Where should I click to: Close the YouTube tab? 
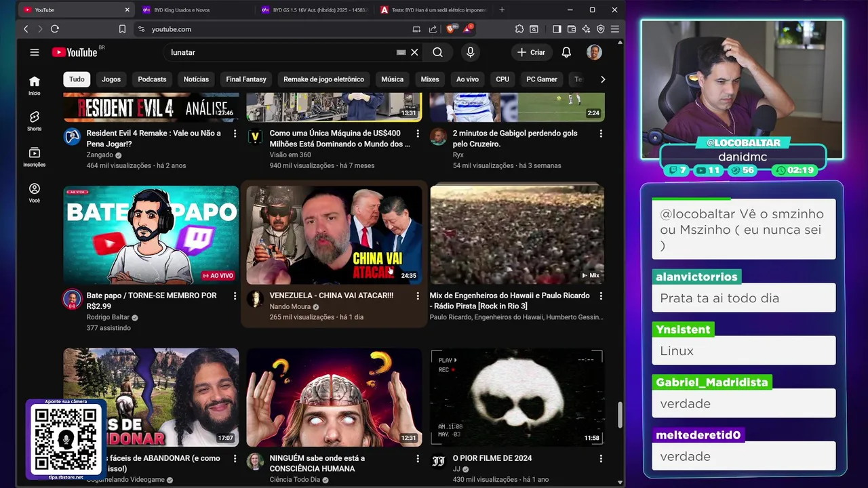tap(127, 9)
